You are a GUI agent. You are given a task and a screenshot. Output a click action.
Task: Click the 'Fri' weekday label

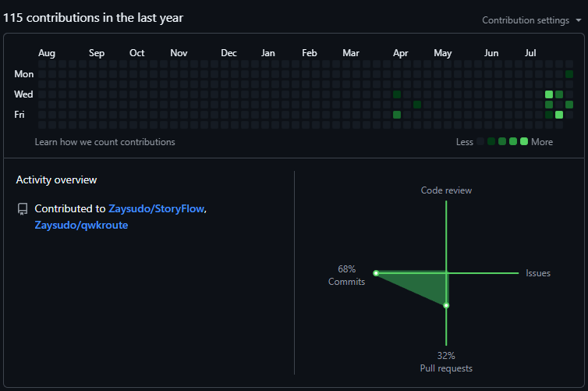click(x=19, y=115)
